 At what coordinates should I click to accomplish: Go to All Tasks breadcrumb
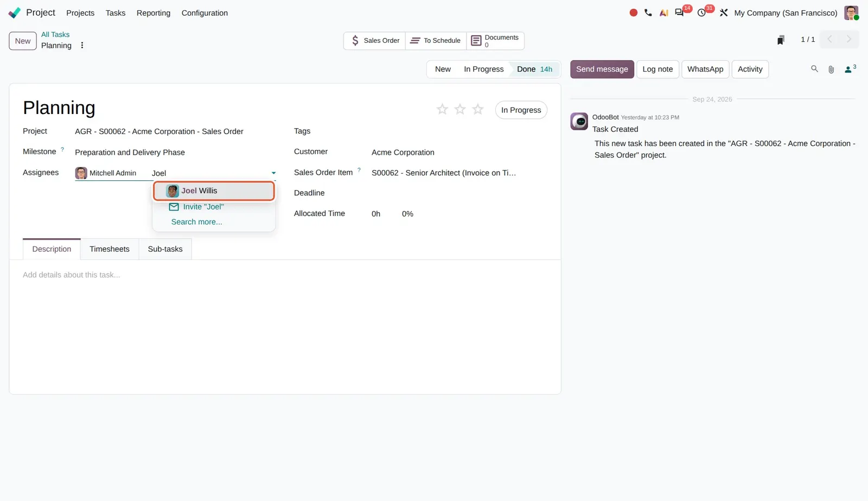click(x=55, y=35)
